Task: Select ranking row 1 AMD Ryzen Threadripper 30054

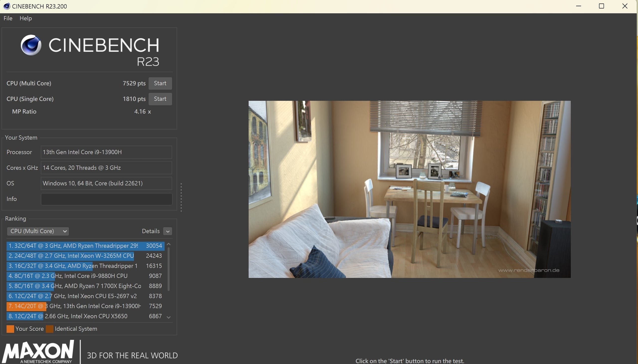Action: click(85, 246)
